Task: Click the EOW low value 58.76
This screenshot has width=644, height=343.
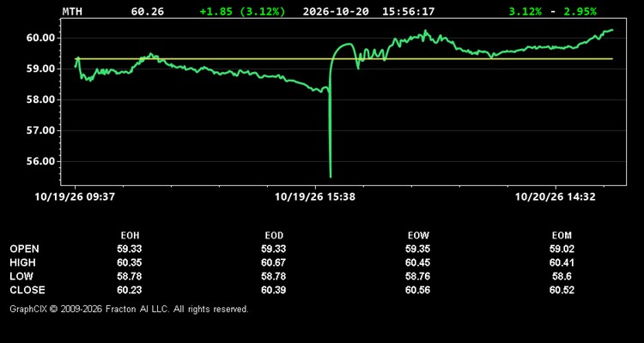Action: [417, 276]
